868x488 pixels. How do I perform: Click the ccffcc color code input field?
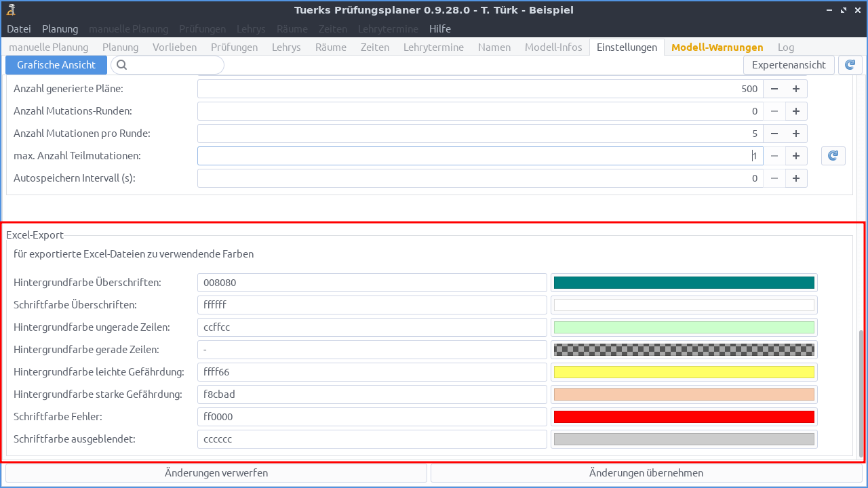(x=372, y=327)
